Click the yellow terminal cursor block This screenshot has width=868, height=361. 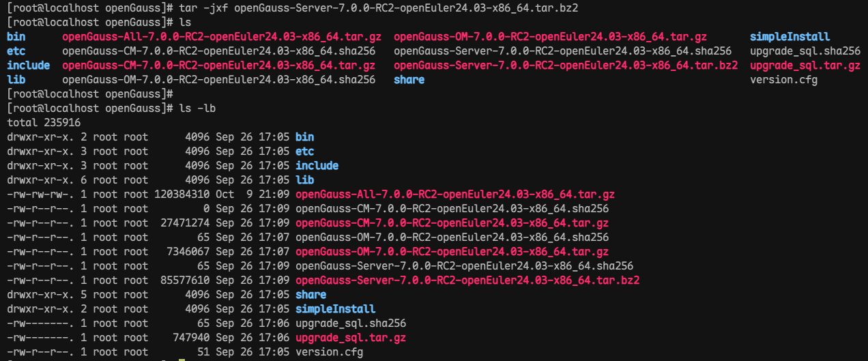181,360
